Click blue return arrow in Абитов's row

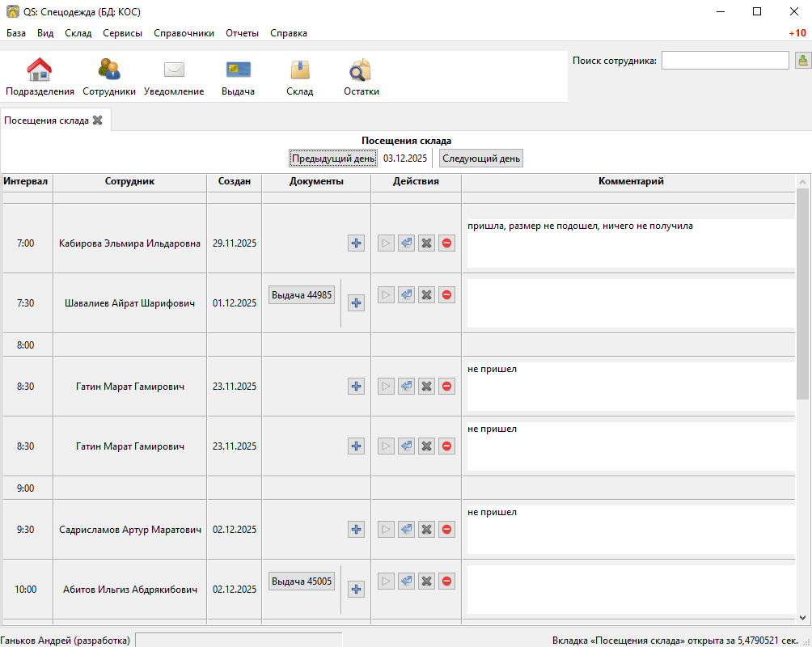(407, 581)
